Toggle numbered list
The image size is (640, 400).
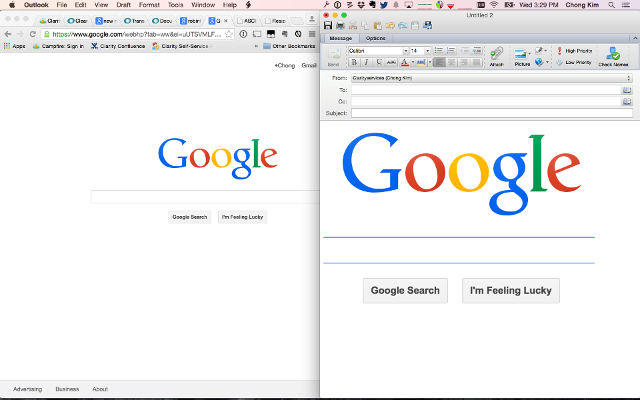click(451, 51)
